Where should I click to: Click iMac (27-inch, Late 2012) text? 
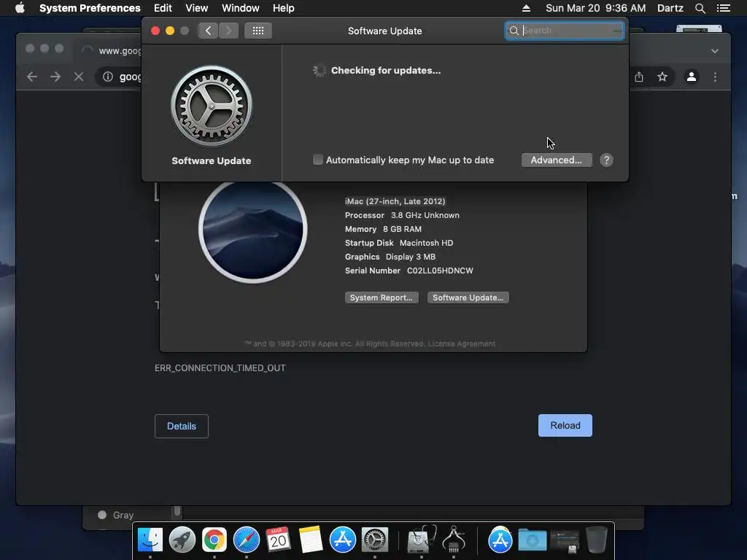pyautogui.click(x=395, y=201)
